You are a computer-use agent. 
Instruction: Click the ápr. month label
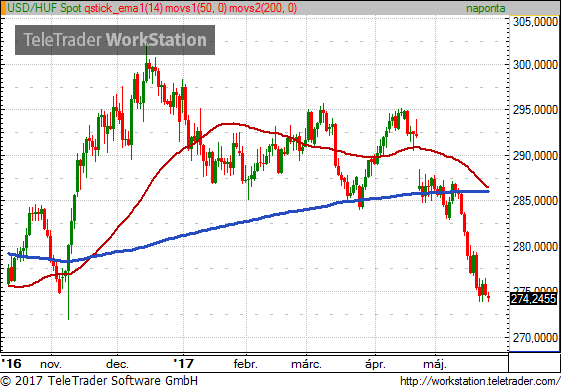(x=375, y=364)
